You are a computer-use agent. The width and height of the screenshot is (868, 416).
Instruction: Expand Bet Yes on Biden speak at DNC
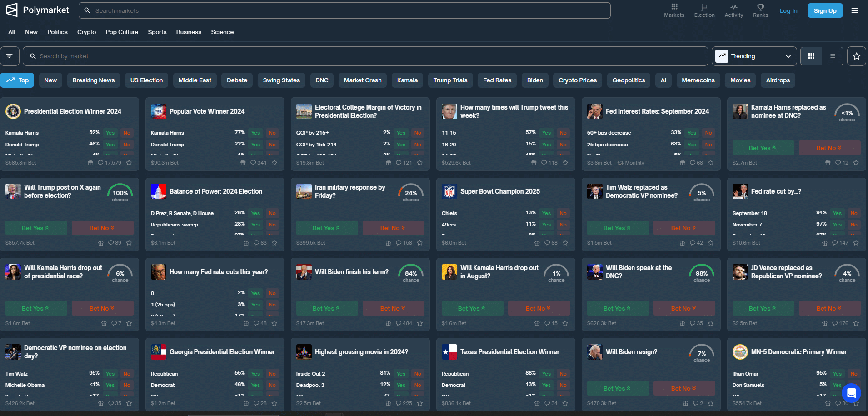coord(618,308)
